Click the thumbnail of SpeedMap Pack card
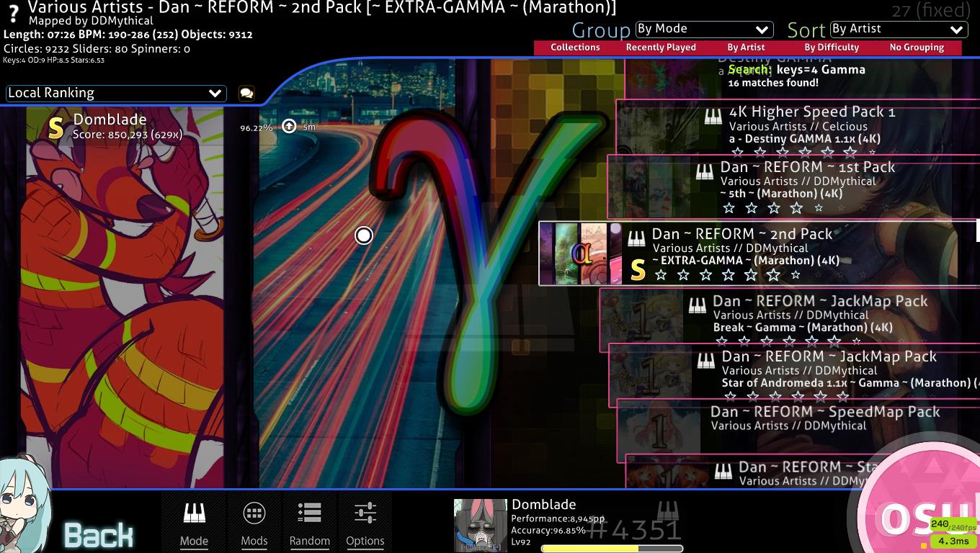This screenshot has width=980, height=553. point(660,431)
